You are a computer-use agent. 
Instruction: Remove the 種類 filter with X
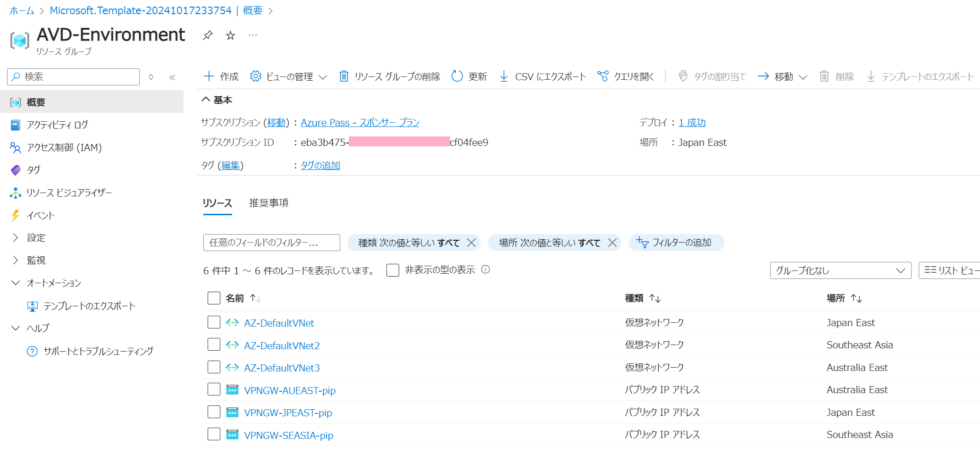point(471,243)
